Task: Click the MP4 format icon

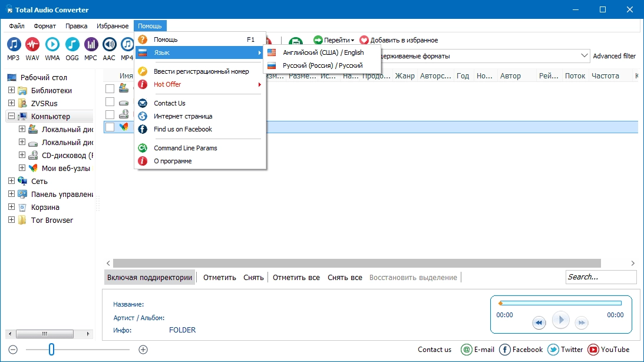Action: click(127, 48)
